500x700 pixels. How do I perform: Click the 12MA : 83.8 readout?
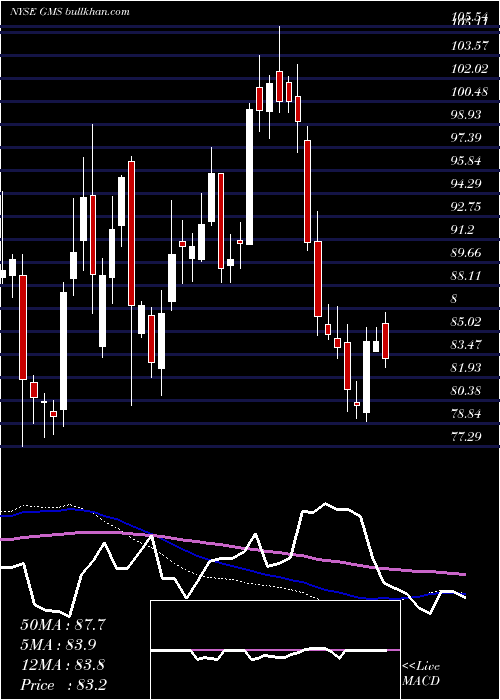point(63,664)
